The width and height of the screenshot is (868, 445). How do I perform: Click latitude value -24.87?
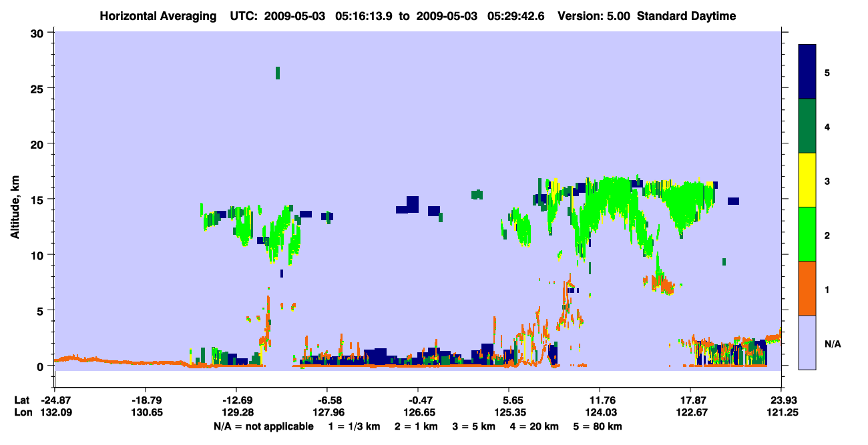click(55, 400)
